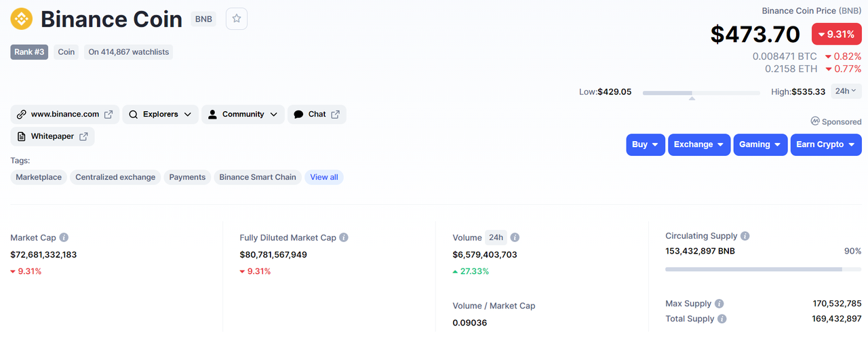
Task: Click the Community person icon
Action: pos(212,115)
